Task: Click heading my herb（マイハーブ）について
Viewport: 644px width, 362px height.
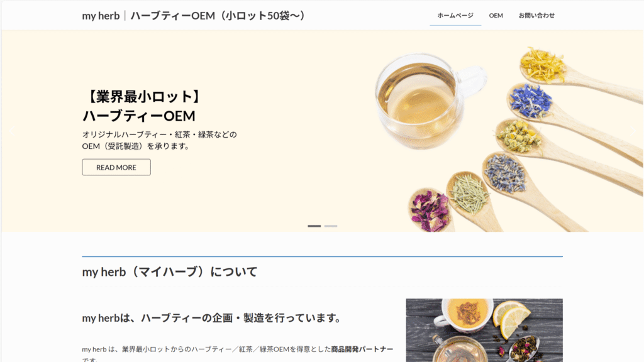Action: (x=170, y=271)
